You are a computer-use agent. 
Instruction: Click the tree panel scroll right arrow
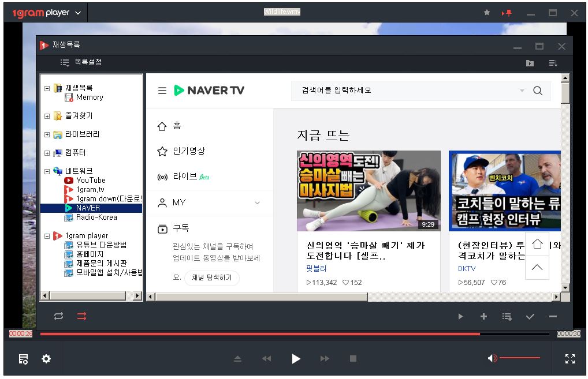[x=137, y=296]
